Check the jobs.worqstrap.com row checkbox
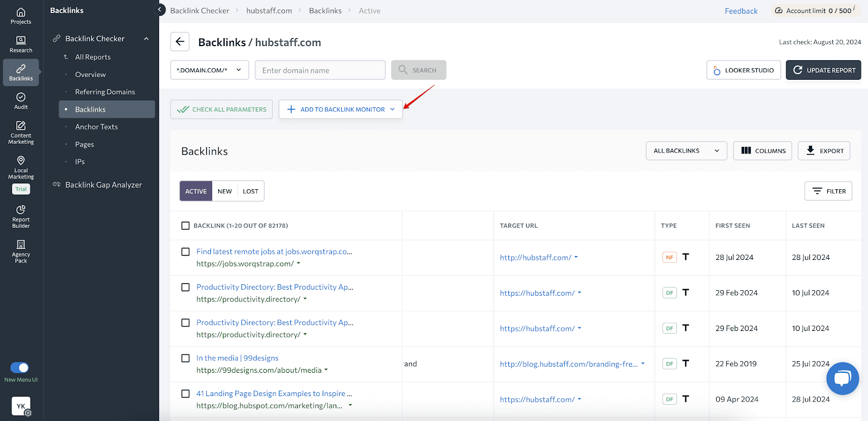The height and width of the screenshot is (421, 868). (186, 252)
